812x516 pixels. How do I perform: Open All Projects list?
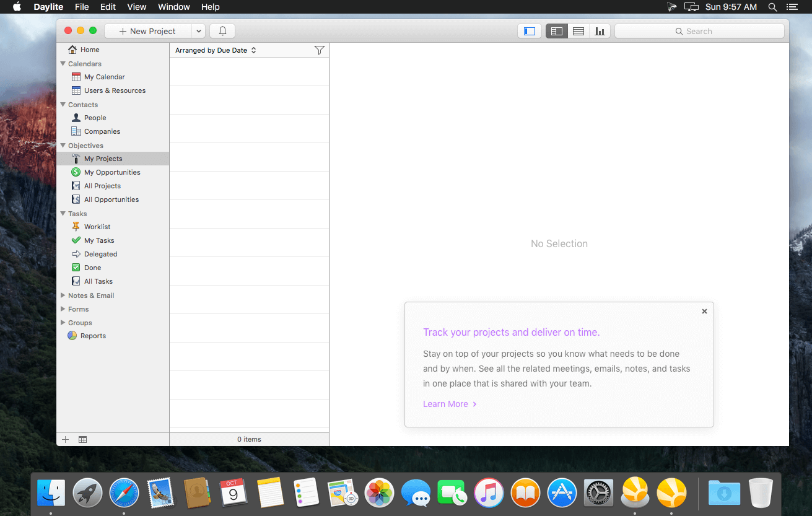click(96, 186)
